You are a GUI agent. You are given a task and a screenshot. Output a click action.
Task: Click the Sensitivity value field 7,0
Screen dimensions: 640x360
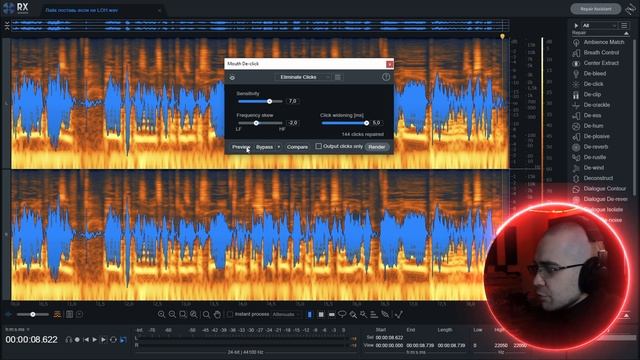tap(293, 101)
